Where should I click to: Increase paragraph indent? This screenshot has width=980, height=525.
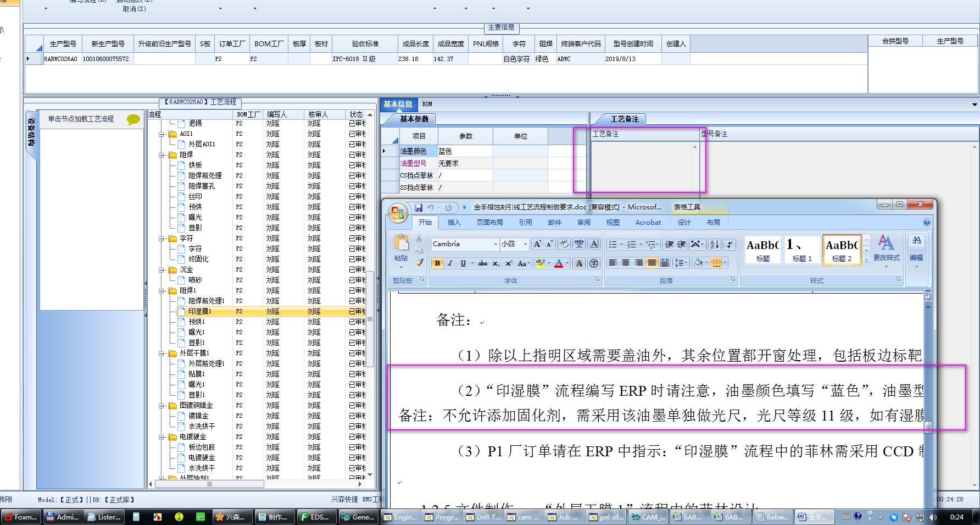[x=682, y=244]
